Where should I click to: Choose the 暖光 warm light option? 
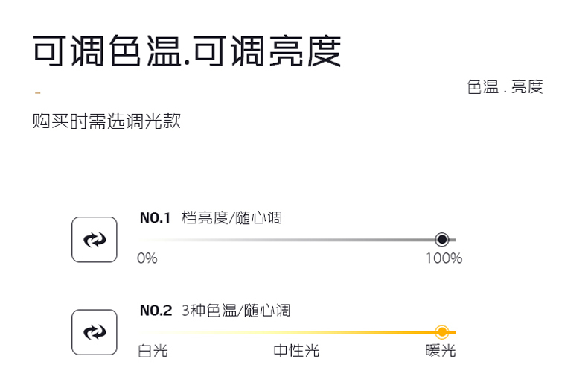tap(441, 351)
